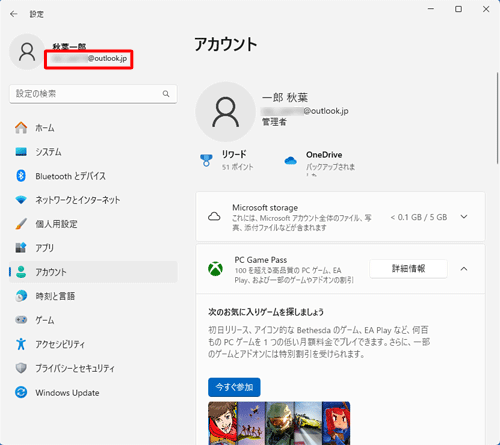
Task: Open 個人用設定 page
Action: (x=93, y=224)
